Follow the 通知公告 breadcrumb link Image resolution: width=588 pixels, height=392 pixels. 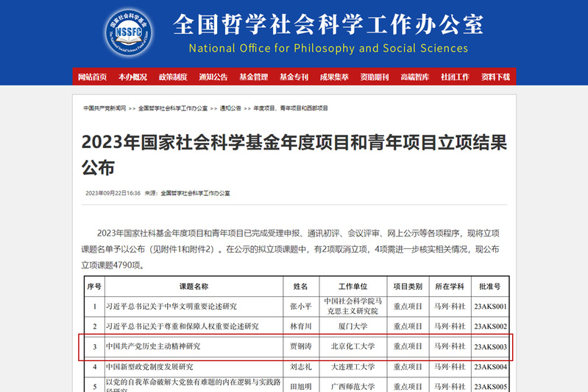tap(230, 108)
